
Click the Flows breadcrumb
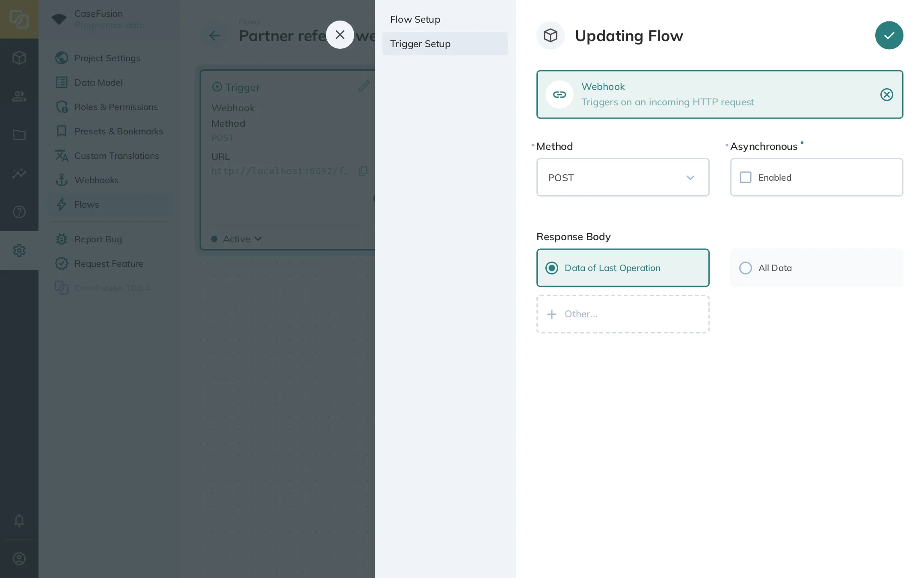pos(249,21)
